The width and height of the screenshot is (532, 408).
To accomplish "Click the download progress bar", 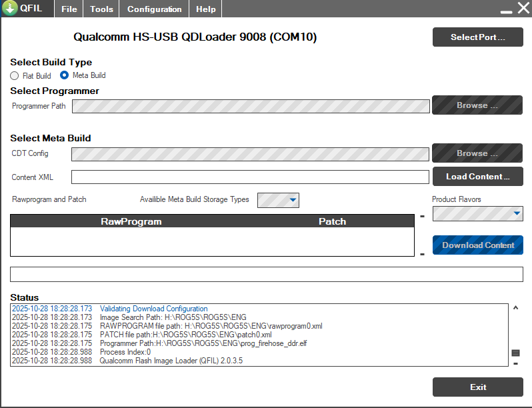I will (267, 275).
